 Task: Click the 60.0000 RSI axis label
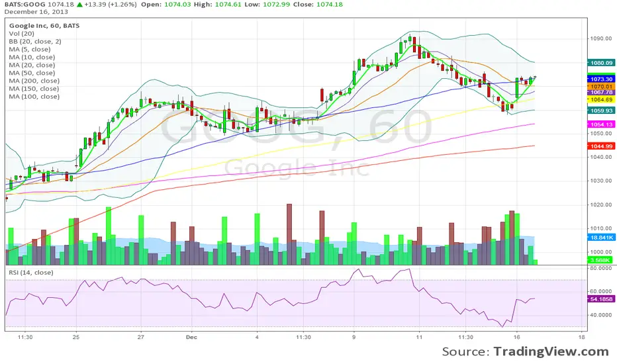pos(601,292)
